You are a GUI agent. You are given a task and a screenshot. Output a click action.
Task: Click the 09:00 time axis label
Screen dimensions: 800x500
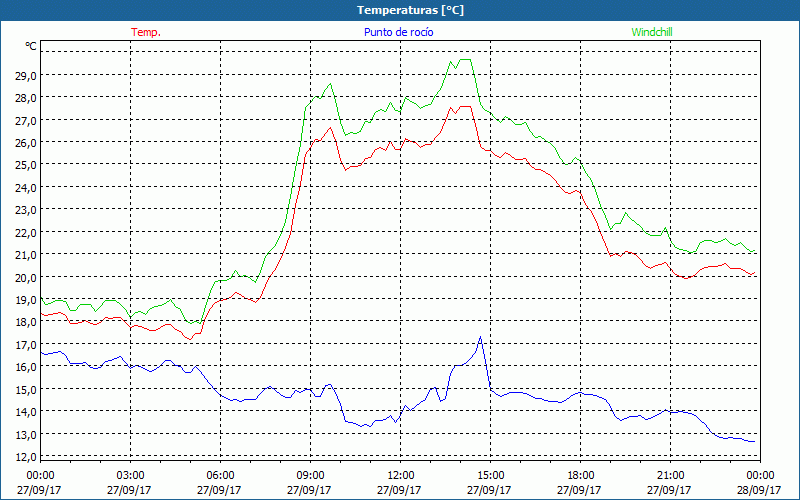point(310,475)
